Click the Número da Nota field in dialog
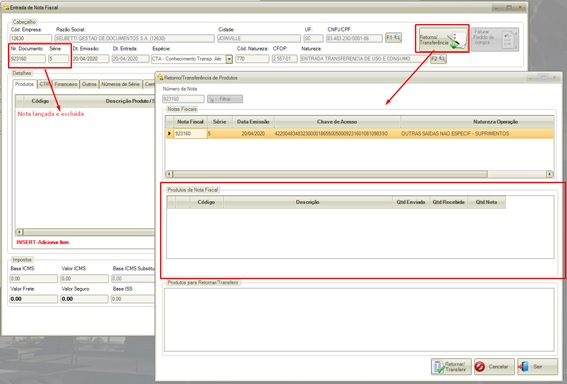The image size is (567, 384). (x=183, y=99)
